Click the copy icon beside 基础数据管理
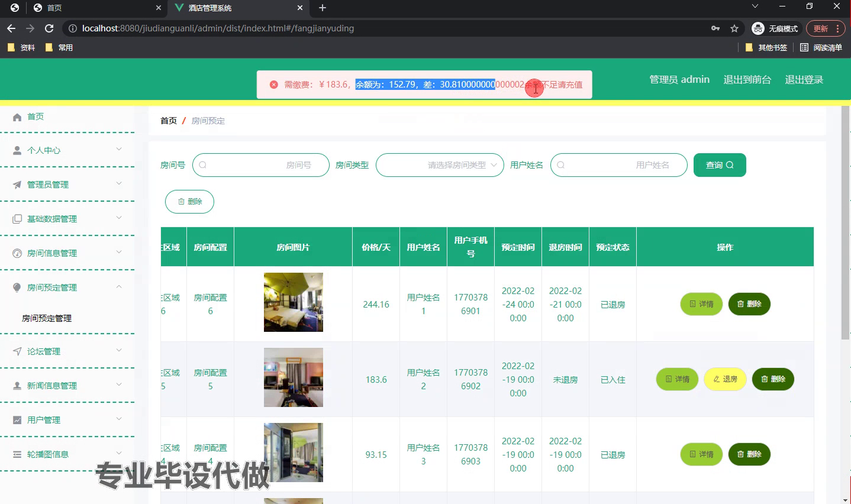Screen dimensions: 851x504 [x=17, y=219]
